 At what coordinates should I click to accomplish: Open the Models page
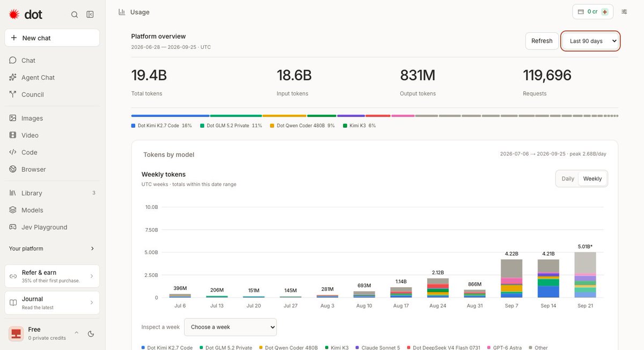point(52,210)
